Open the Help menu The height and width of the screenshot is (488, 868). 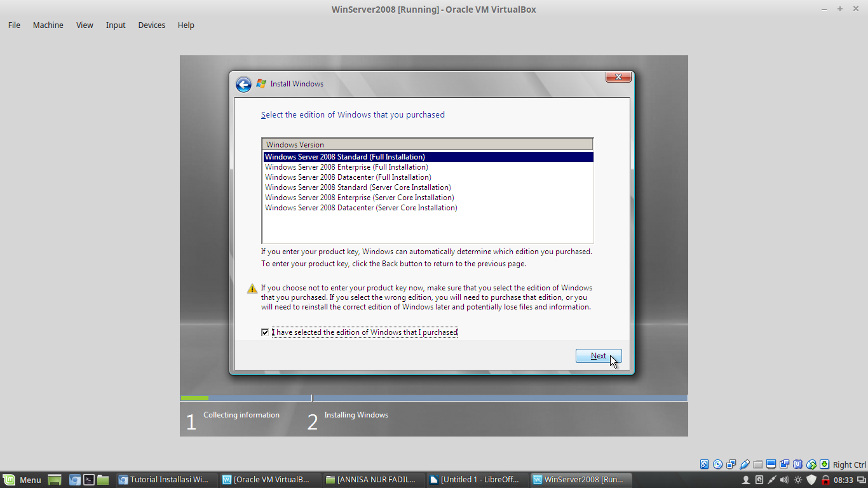pos(186,25)
